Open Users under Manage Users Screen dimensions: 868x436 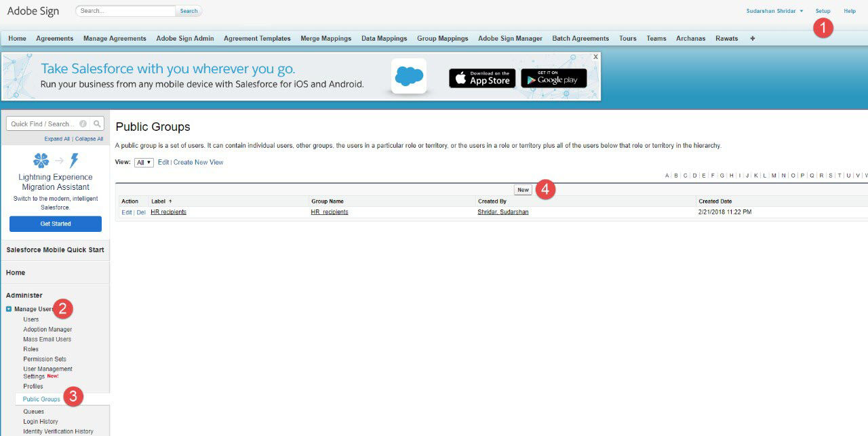tap(31, 319)
